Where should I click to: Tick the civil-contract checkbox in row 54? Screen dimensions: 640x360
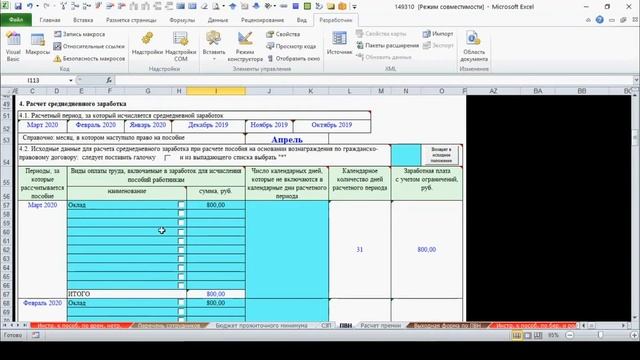pyautogui.click(x=167, y=158)
